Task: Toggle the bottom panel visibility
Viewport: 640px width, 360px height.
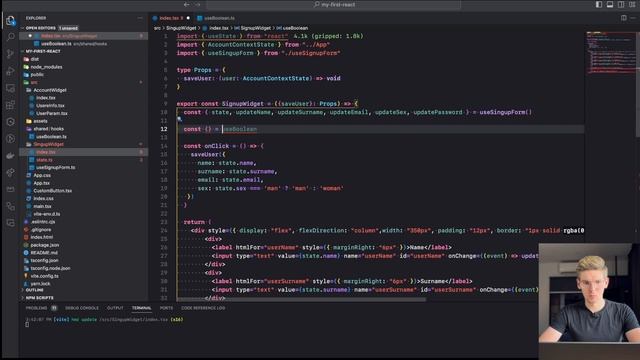Action: click(x=610, y=4)
